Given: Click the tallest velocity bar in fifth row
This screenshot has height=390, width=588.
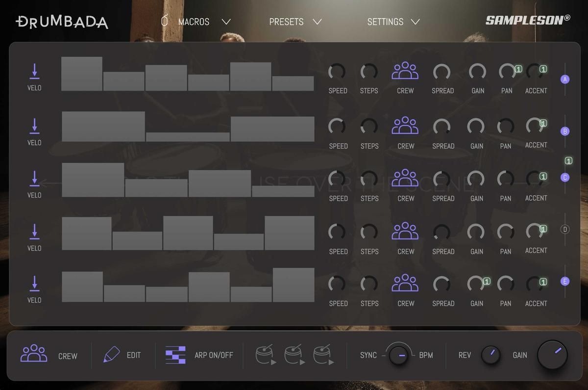Looking at the screenshot, I should tap(294, 285).
